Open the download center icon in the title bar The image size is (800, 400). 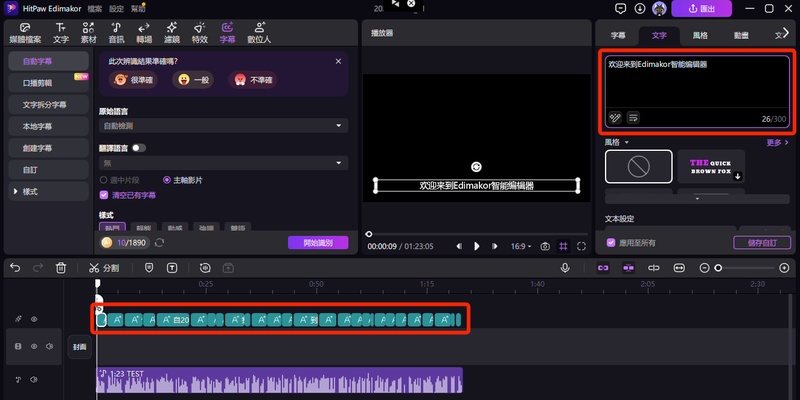click(640, 9)
